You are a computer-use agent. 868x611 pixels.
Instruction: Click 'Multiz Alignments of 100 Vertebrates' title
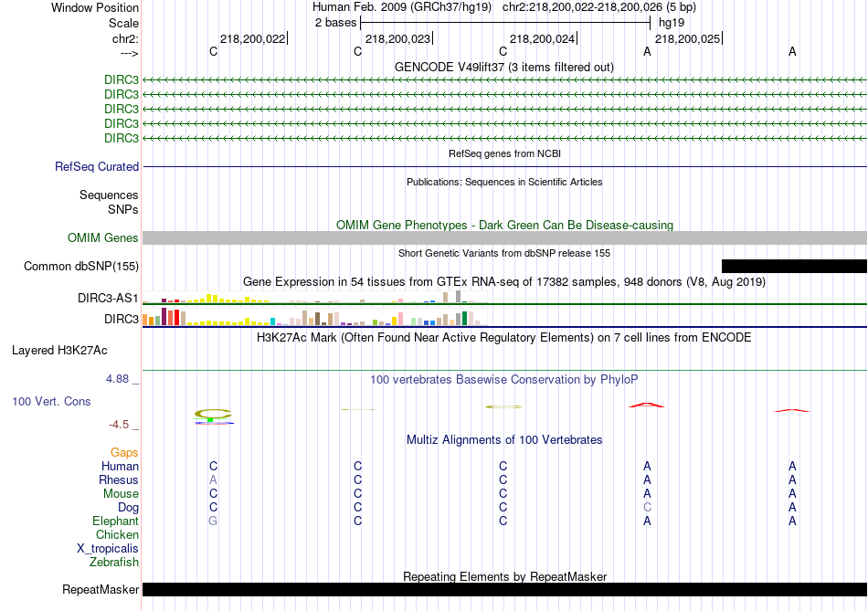(x=504, y=440)
